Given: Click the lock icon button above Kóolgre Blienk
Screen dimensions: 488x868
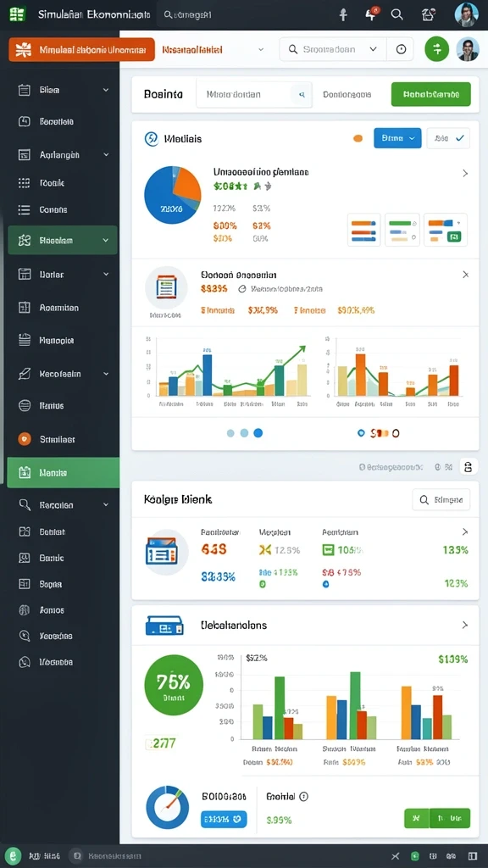Looking at the screenshot, I should pos(468,467).
